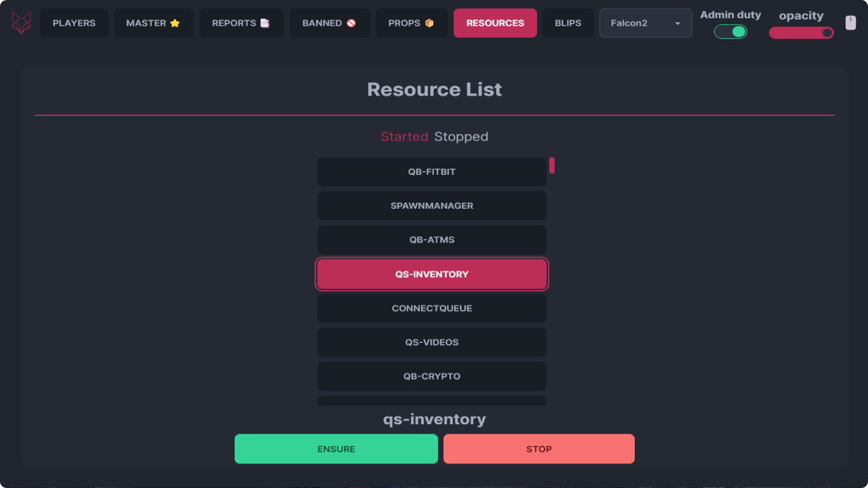
Task: Show Started resources
Action: 404,137
